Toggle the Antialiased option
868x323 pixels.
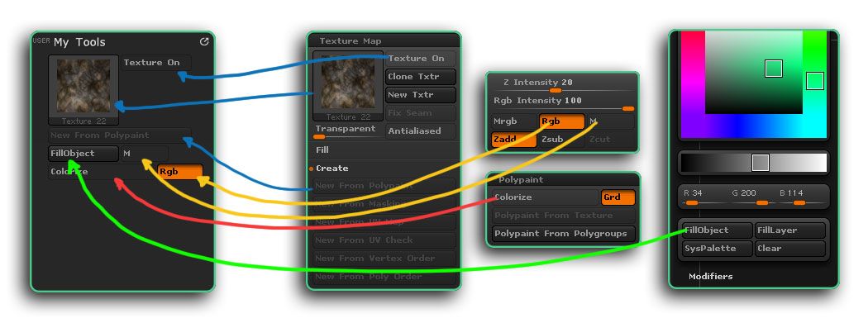[422, 131]
